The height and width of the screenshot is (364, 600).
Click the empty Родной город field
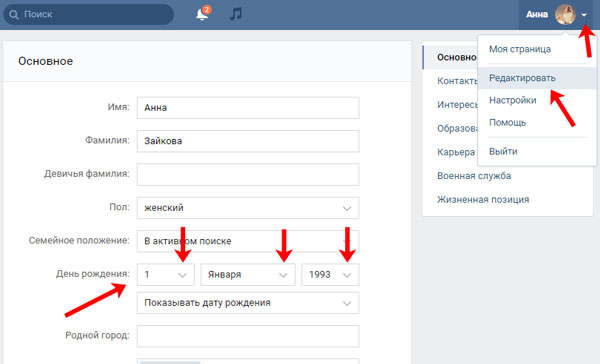point(248,336)
